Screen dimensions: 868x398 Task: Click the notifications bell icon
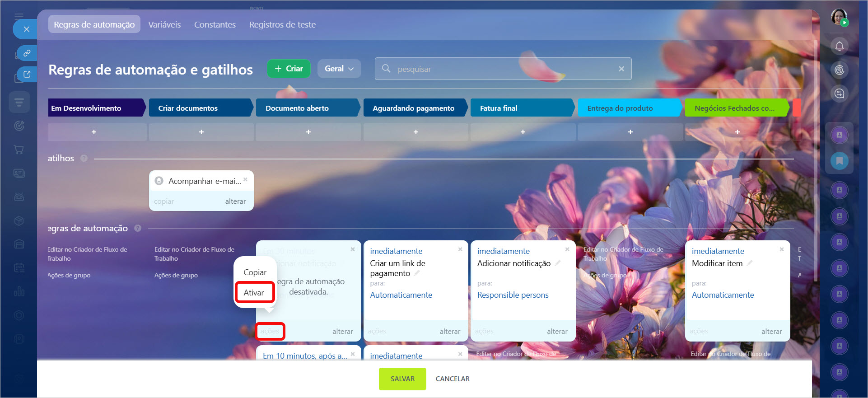[839, 46]
